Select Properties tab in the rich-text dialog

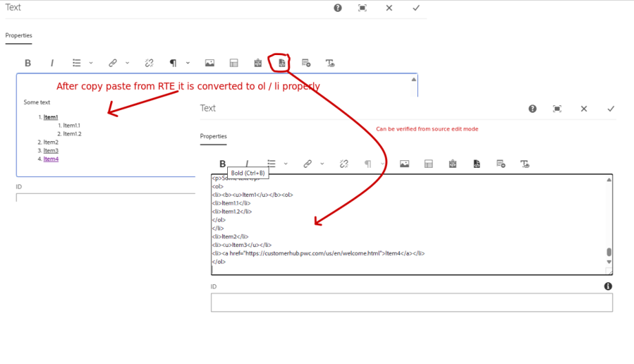(x=19, y=35)
